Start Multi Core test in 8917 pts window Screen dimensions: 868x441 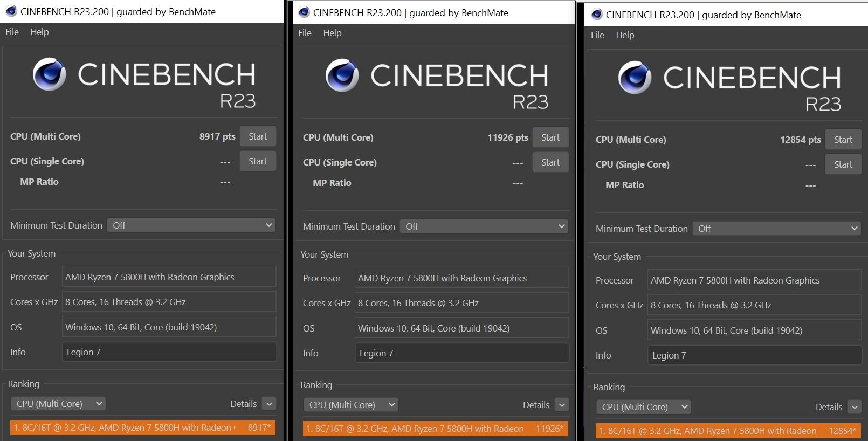pos(258,136)
